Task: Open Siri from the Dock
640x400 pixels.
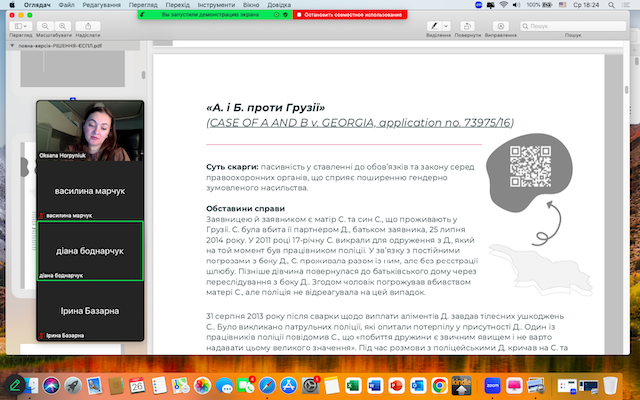Action: coord(51,385)
